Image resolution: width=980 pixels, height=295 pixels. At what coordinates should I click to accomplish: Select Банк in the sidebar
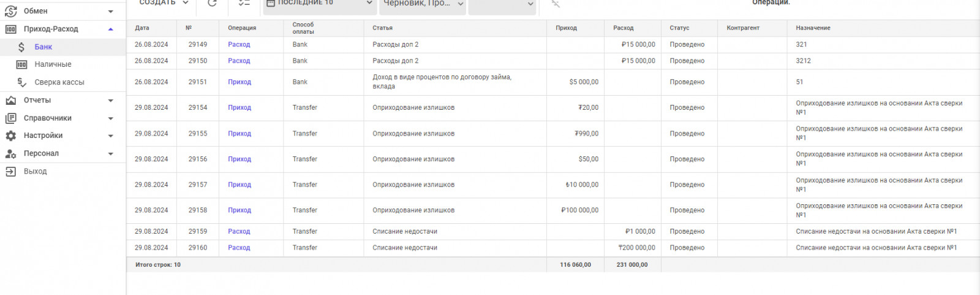click(43, 47)
